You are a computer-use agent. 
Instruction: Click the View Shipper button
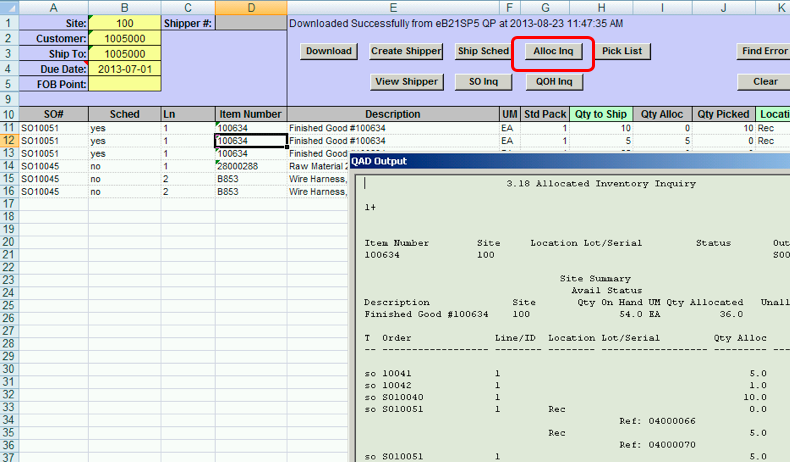407,82
